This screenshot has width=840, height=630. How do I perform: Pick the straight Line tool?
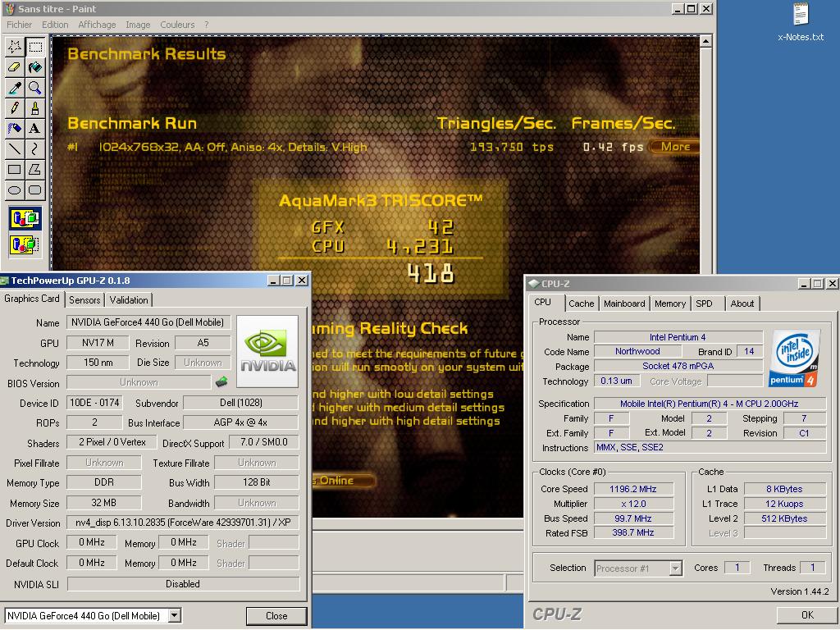15,148
